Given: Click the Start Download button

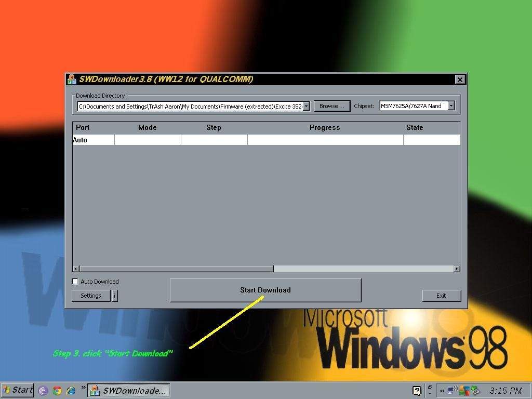Looking at the screenshot, I should tap(265, 290).
